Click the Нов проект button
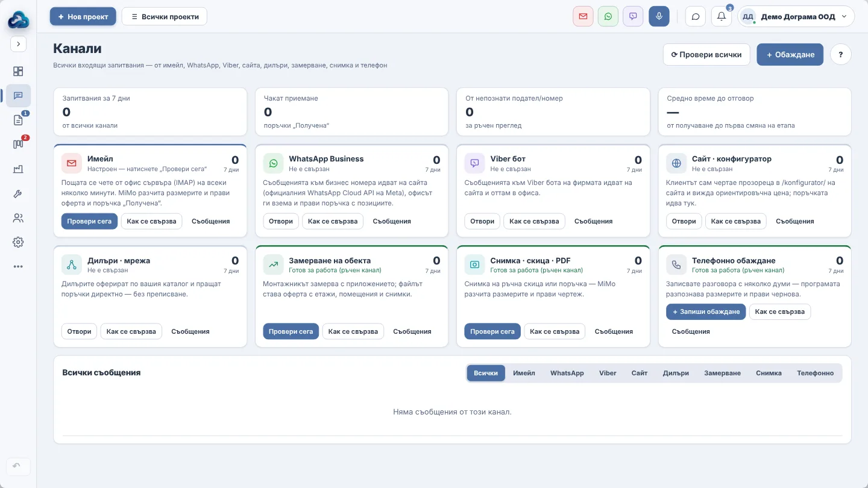The height and width of the screenshot is (488, 868). [x=83, y=16]
